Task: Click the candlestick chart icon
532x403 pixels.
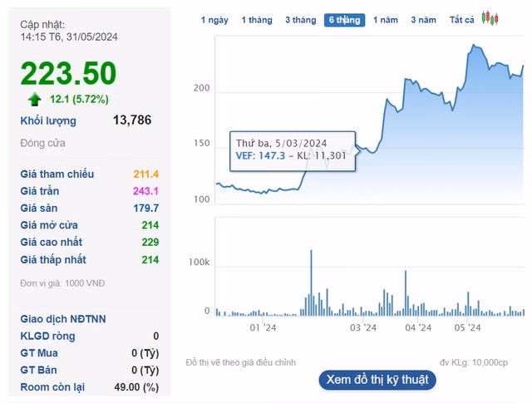Action: click(x=490, y=19)
